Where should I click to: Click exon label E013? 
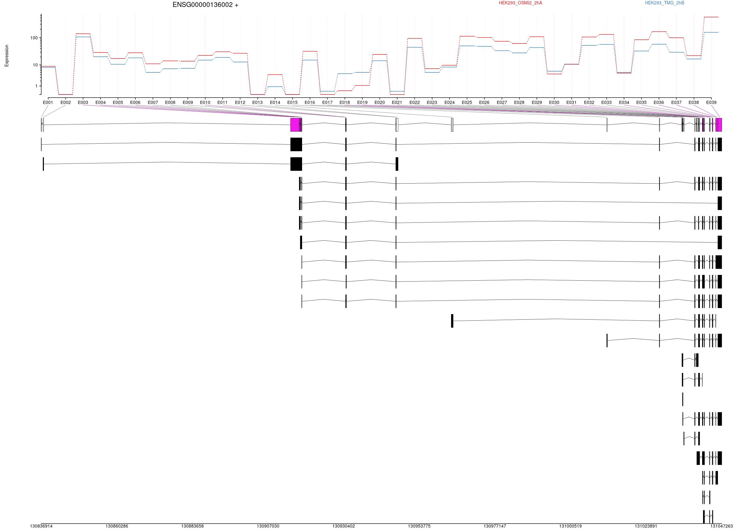(x=257, y=102)
